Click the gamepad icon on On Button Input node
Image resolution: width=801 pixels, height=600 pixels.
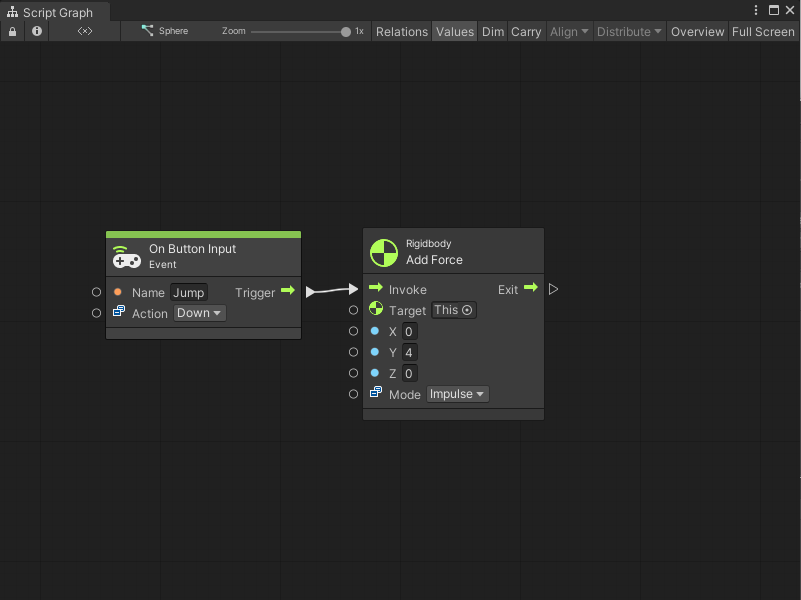125,256
